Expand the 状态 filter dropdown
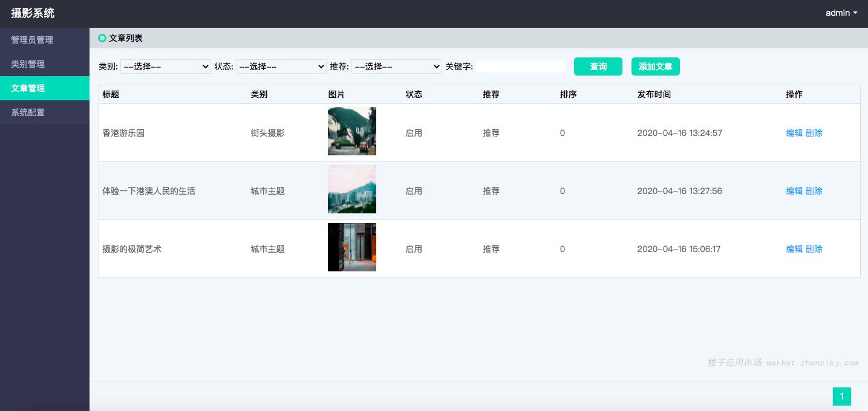Image resolution: width=868 pixels, height=411 pixels. [281, 66]
